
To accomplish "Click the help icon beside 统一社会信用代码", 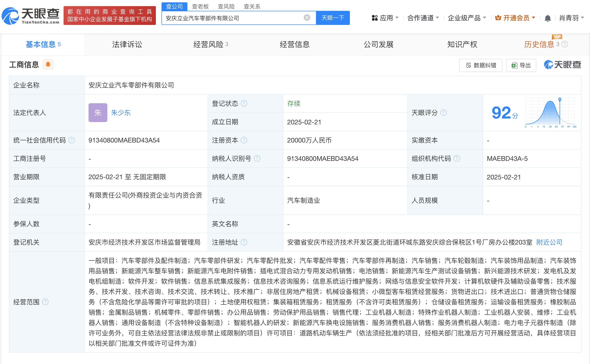I will [72, 140].
